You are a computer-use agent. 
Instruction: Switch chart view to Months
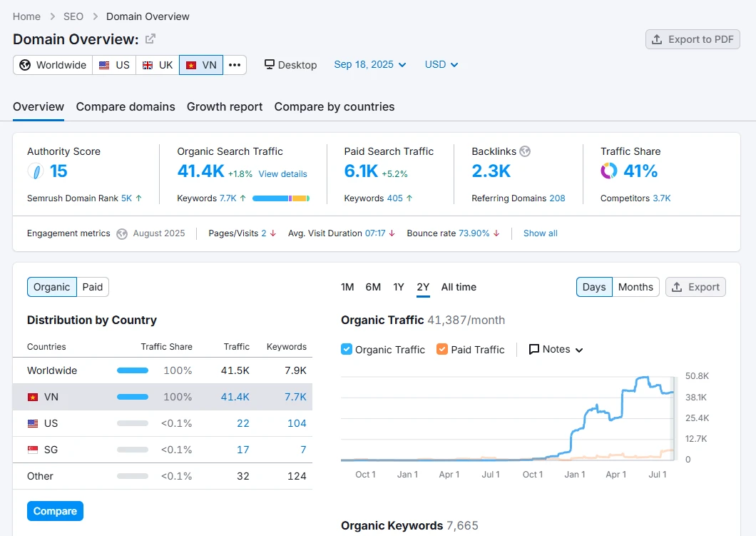(635, 287)
